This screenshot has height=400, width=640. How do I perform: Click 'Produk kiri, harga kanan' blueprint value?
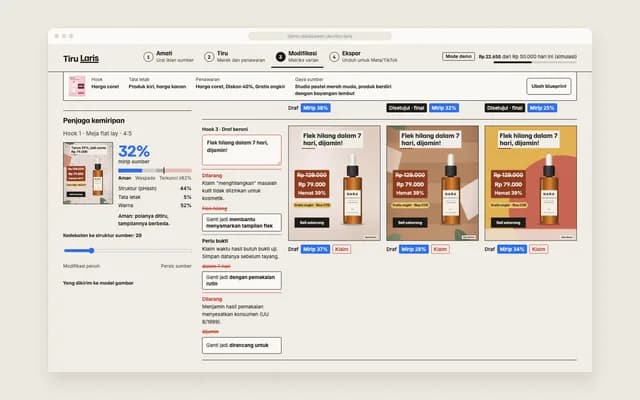coord(157,87)
